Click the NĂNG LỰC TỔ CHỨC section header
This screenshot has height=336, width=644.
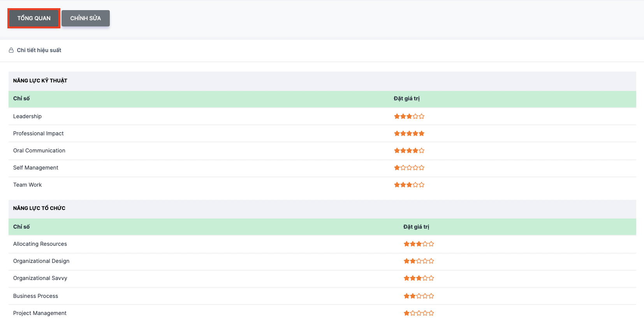[x=39, y=208]
